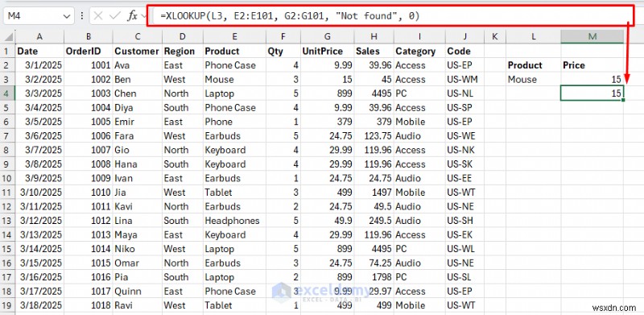Click the Customer header cell

pyautogui.click(x=137, y=52)
